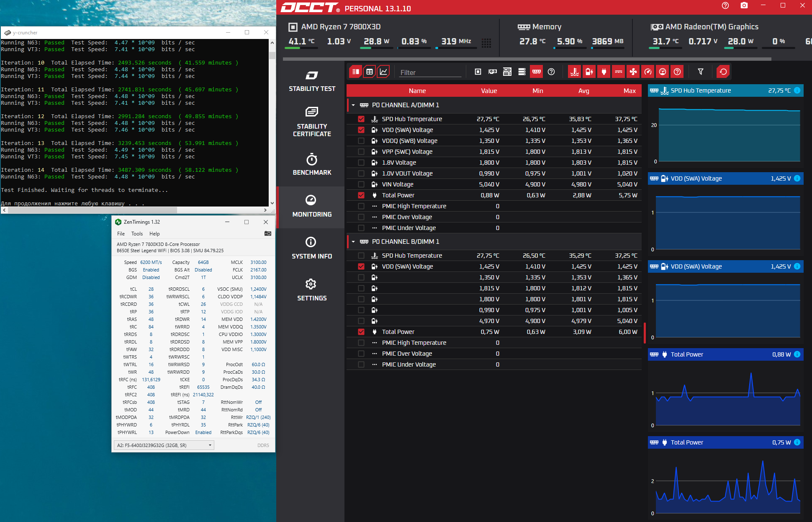Take OCCT screenshot with camera icon
Screen dimensions: 812x522
(744, 5)
